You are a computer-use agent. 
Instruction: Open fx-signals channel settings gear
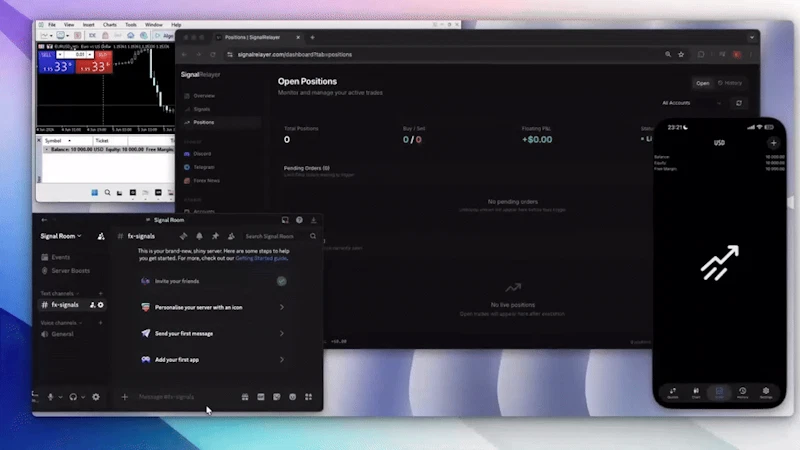[x=101, y=305]
